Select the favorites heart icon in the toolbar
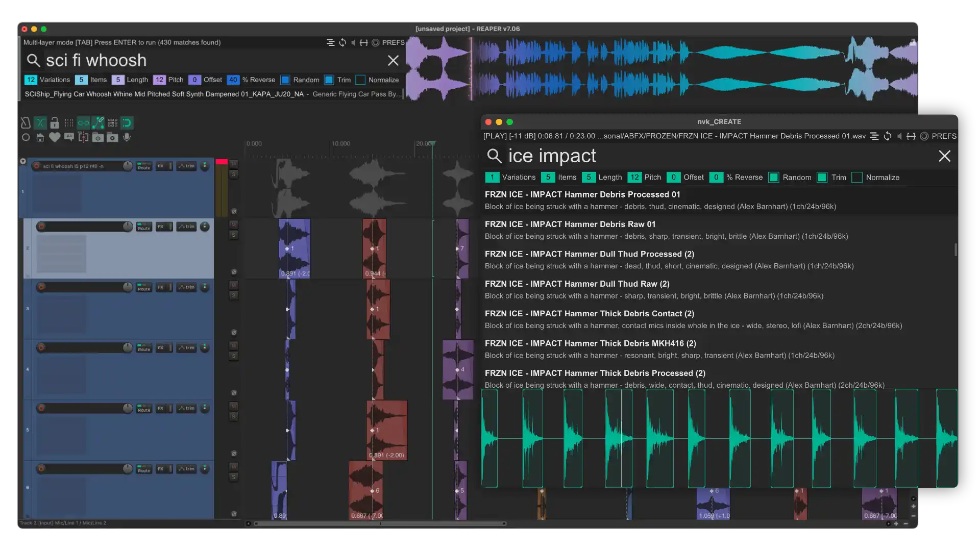The width and height of the screenshot is (980, 551). click(x=55, y=138)
